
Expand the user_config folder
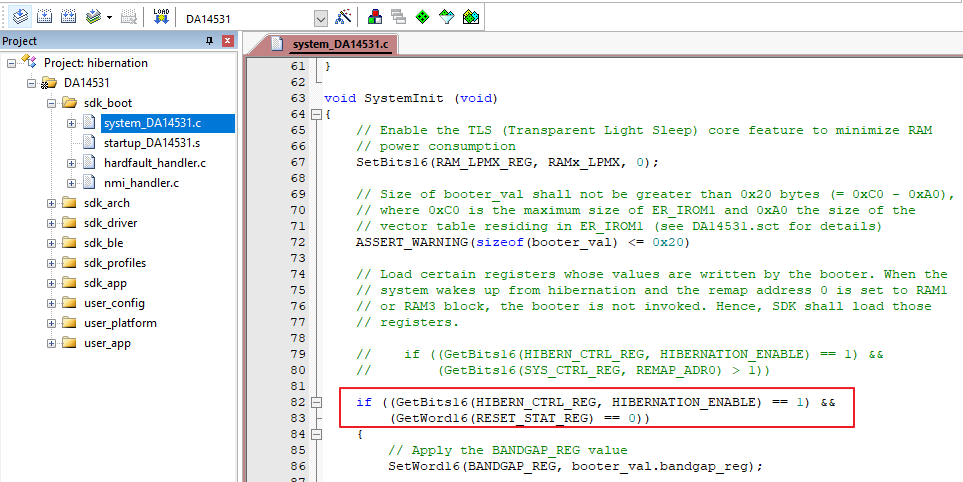pos(52,303)
